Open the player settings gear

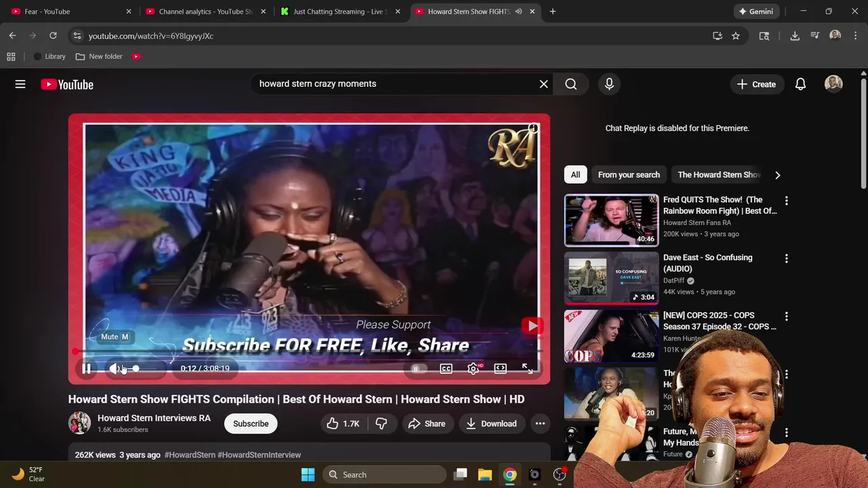point(473,369)
